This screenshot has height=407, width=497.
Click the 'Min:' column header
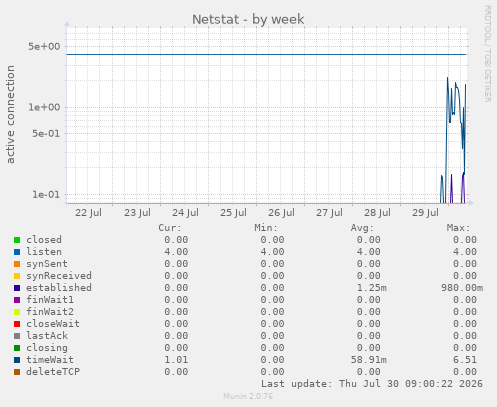tap(266, 228)
